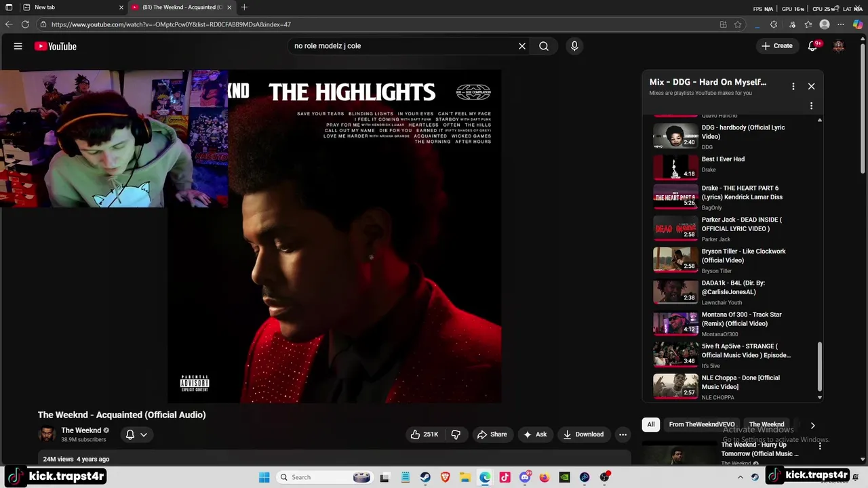Click the video description views line
The height and width of the screenshot is (488, 868).
[76, 459]
